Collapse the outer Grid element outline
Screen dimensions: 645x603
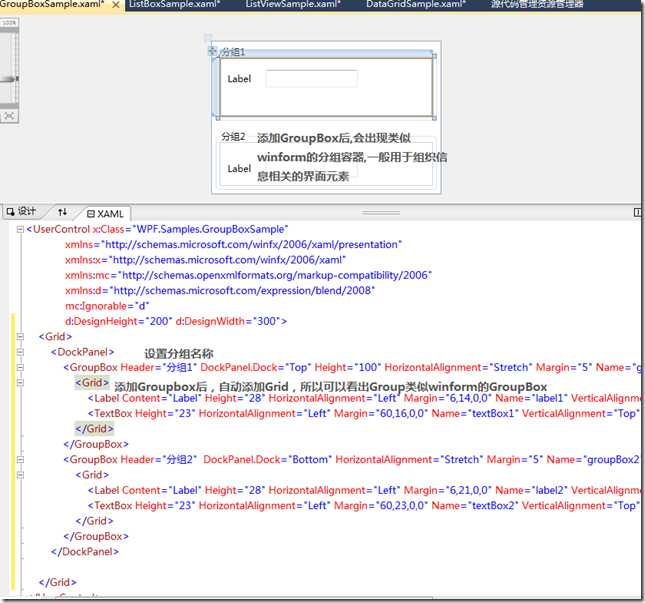point(20,336)
